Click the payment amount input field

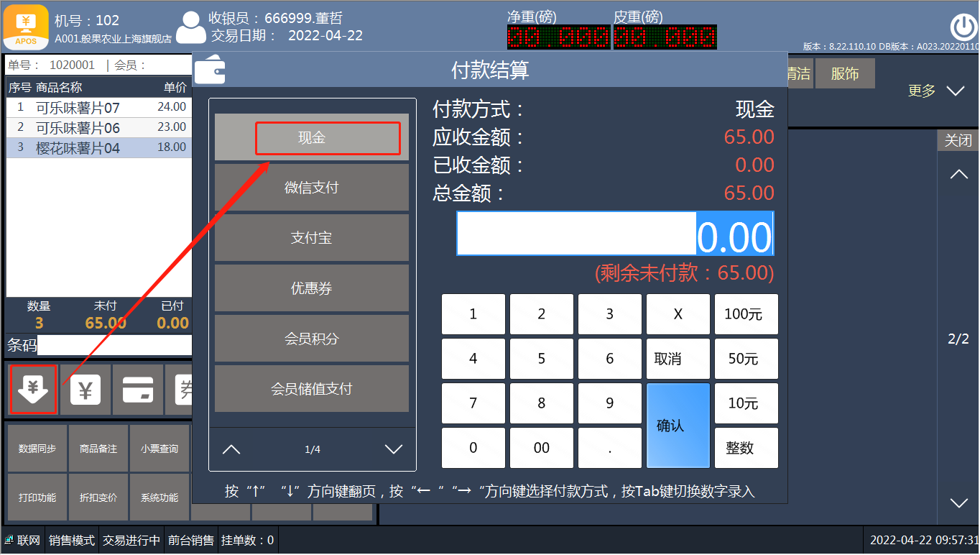[615, 233]
